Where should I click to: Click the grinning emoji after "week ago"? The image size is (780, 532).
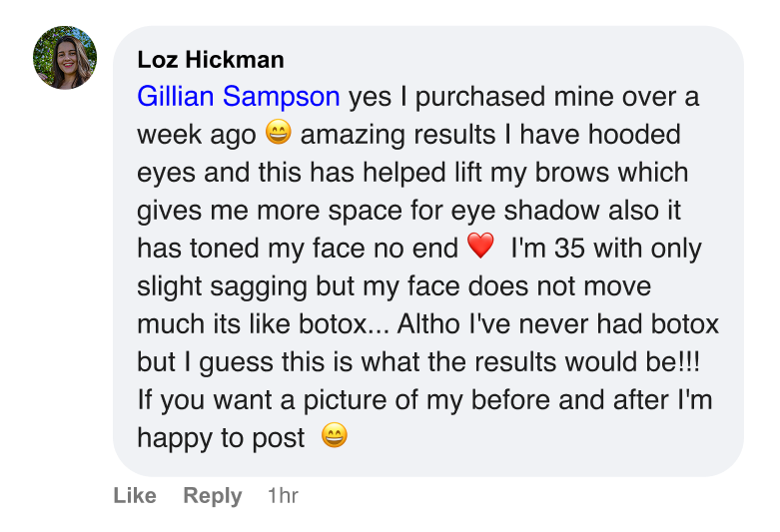278,134
